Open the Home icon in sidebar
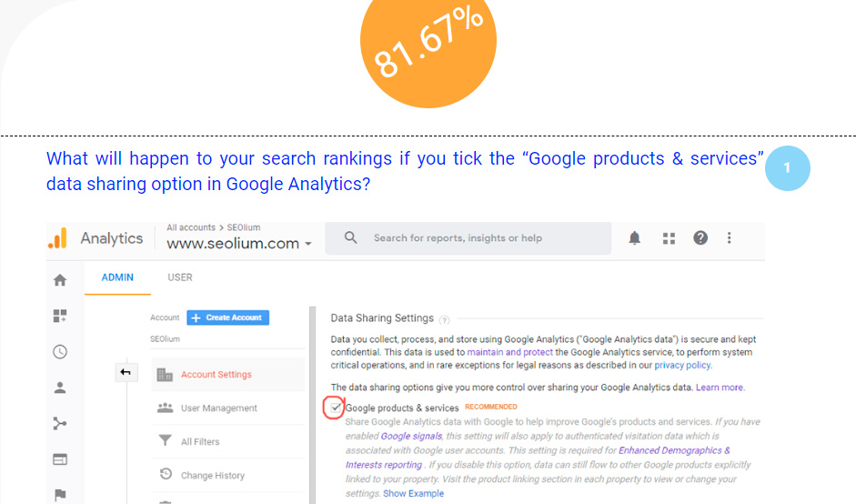 (60, 280)
